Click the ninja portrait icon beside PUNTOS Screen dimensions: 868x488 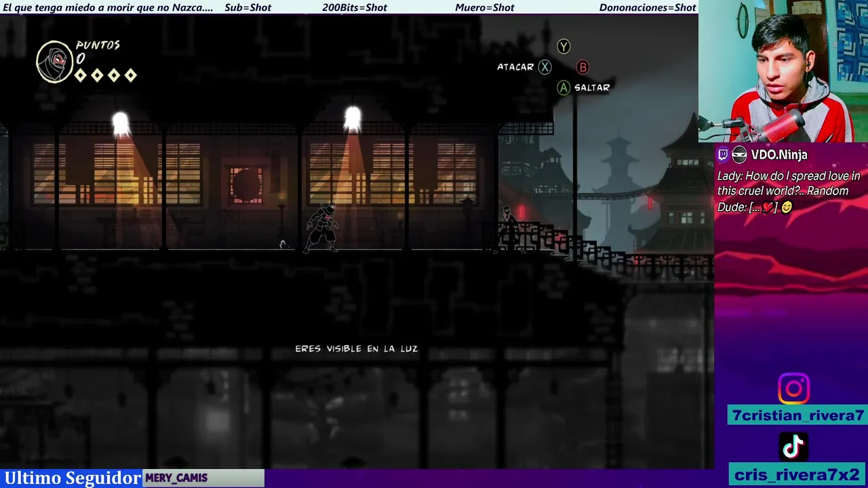(54, 62)
